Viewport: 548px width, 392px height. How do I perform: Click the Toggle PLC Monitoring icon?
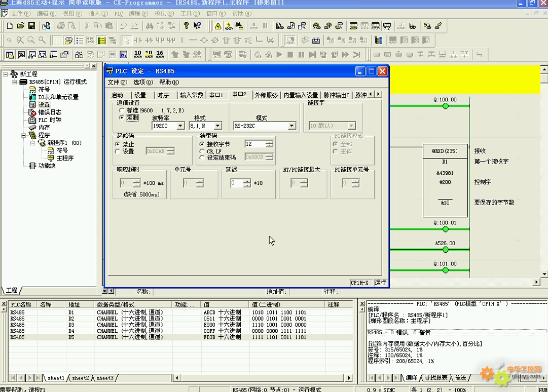coord(229,25)
